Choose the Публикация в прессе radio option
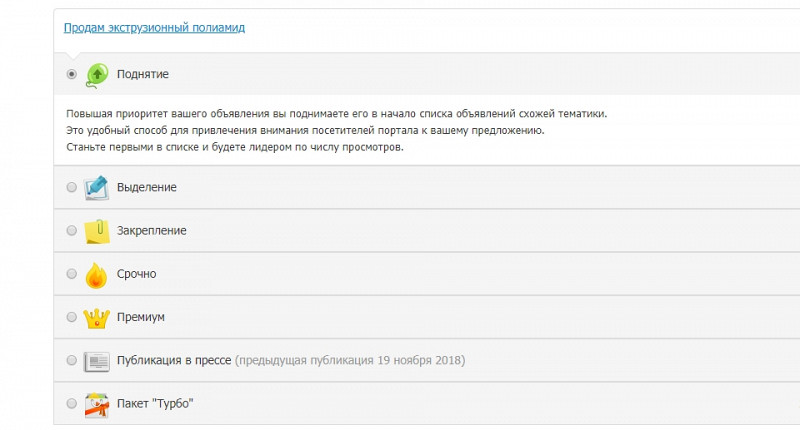The width and height of the screenshot is (800, 430). pyautogui.click(x=71, y=360)
